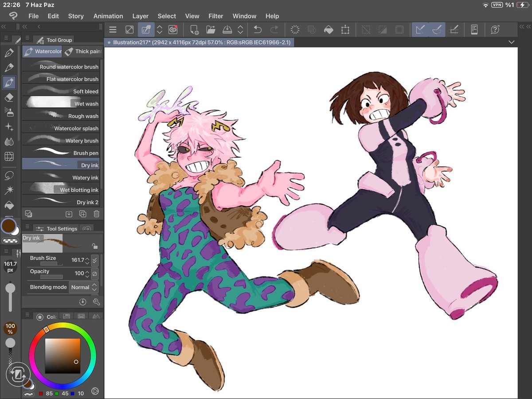The image size is (532, 399).
Task: Open the command bar hamburger menu
Action: click(113, 30)
